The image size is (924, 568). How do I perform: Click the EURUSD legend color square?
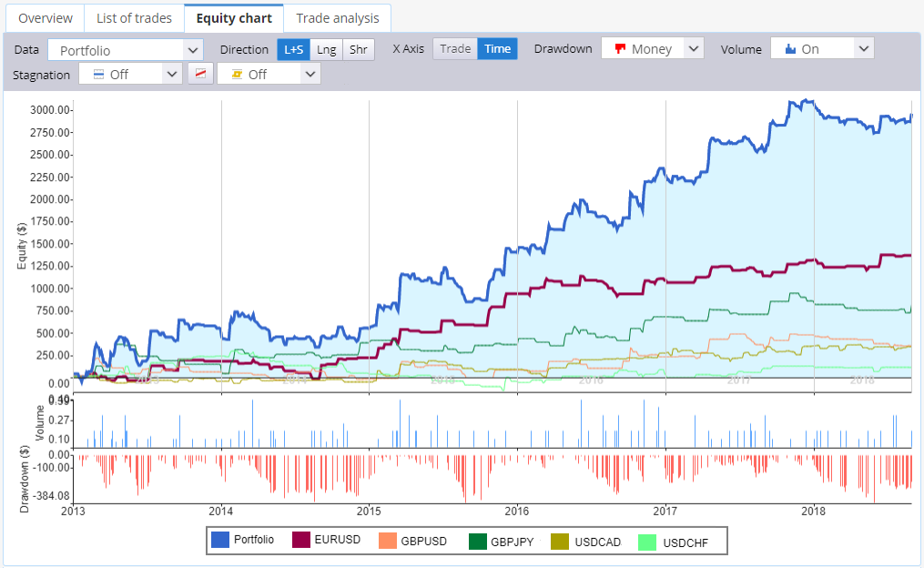click(x=301, y=540)
